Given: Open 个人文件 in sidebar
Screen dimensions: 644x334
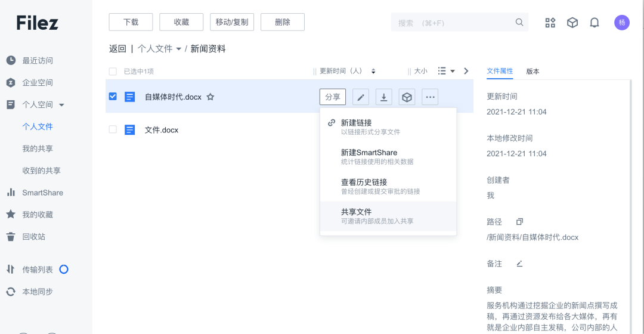Looking at the screenshot, I should (38, 126).
